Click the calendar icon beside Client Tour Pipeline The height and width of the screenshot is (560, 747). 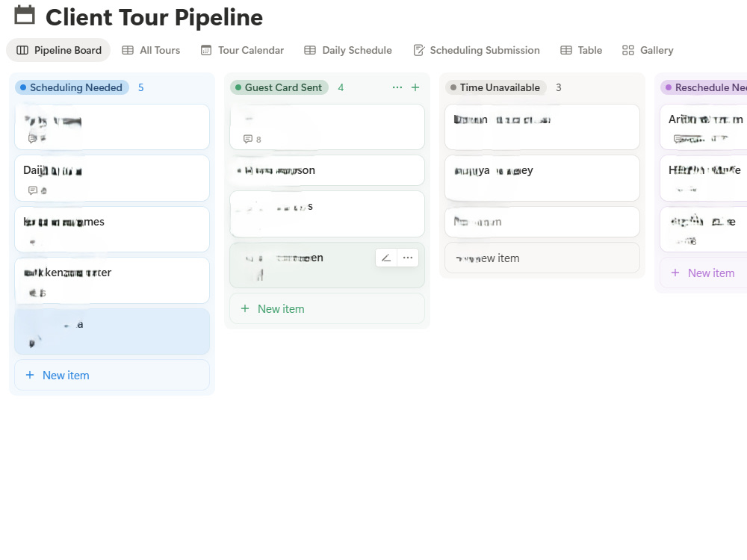click(x=25, y=15)
